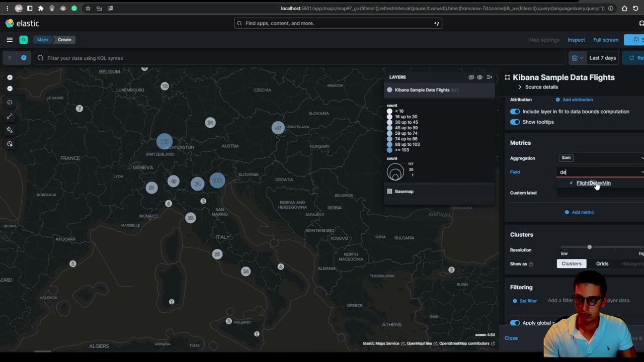The height and width of the screenshot is (362, 644).
Task: Click the Add metric button
Action: pos(579,212)
